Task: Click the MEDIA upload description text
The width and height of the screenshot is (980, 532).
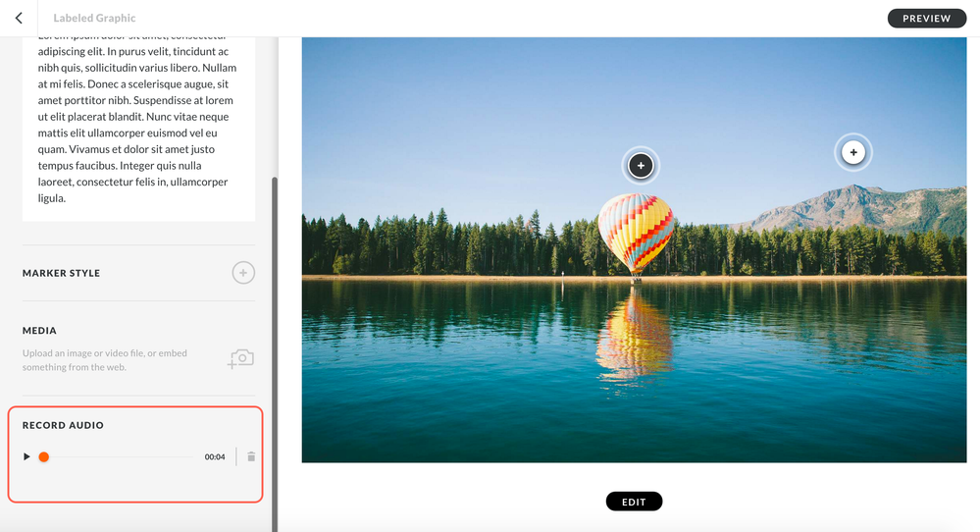Action: coord(105,360)
